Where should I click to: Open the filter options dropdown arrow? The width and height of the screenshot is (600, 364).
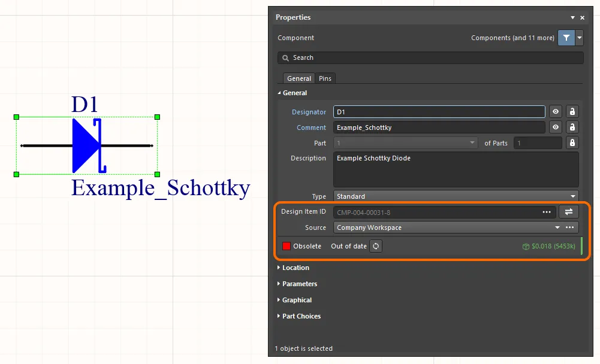[580, 38]
